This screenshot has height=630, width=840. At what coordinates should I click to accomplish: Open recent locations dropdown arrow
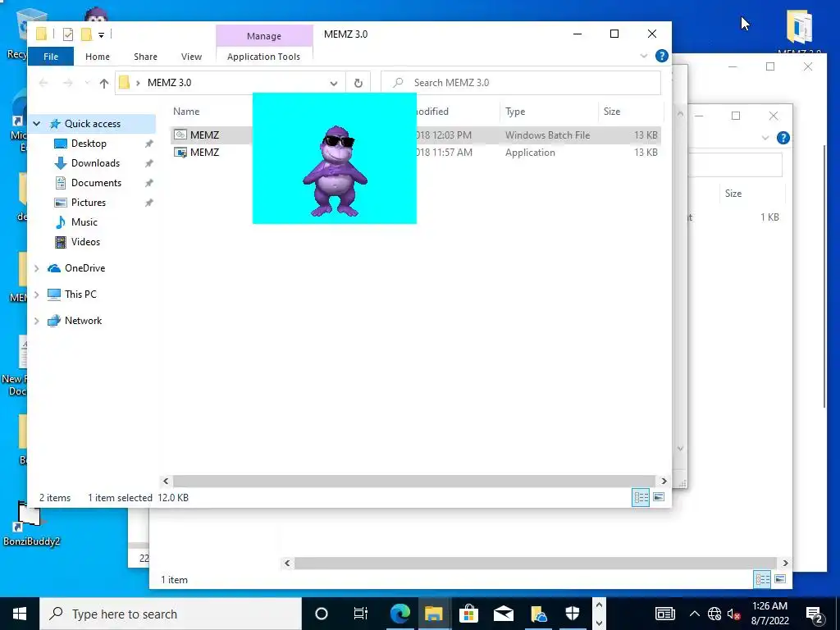[87, 83]
